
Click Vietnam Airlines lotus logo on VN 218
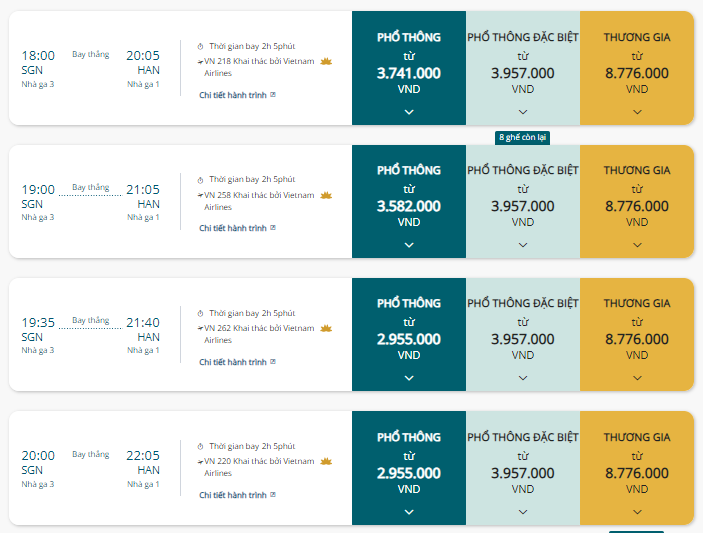[x=325, y=62]
